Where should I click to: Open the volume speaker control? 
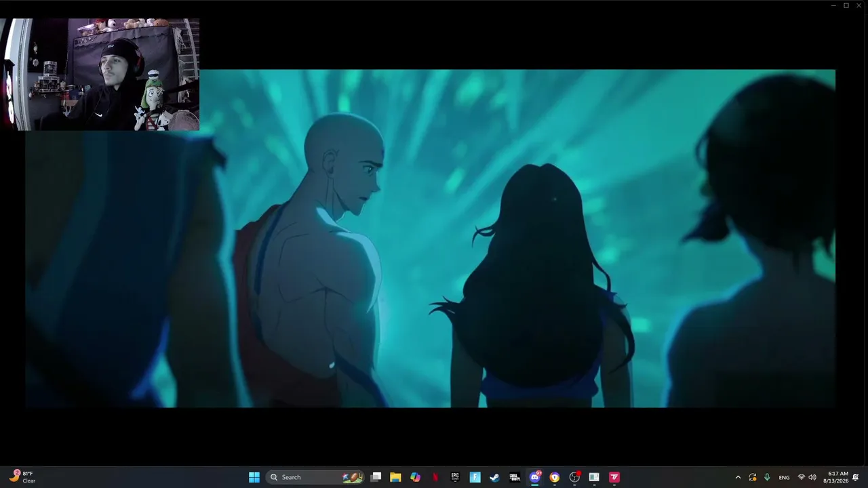[812, 477]
